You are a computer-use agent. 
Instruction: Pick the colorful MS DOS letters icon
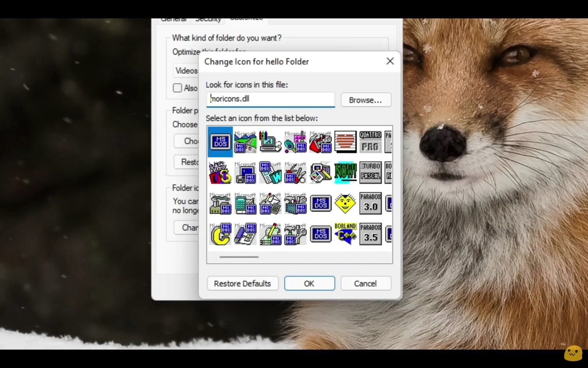pos(220,172)
